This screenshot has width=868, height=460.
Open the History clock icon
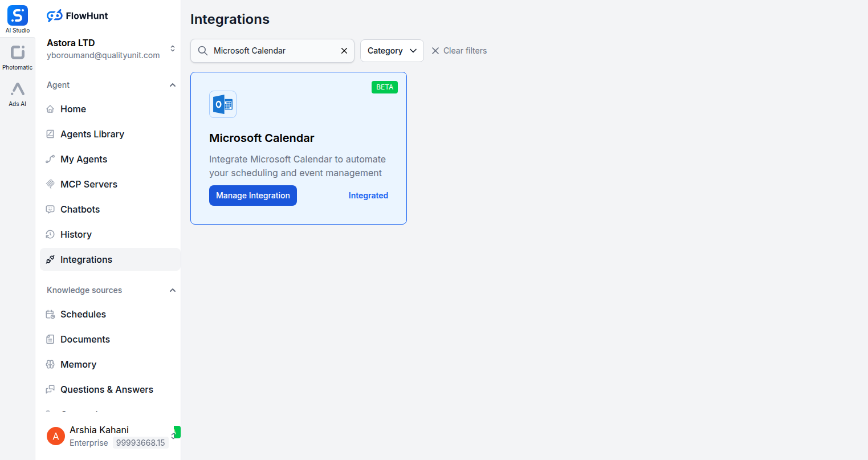[51, 234]
